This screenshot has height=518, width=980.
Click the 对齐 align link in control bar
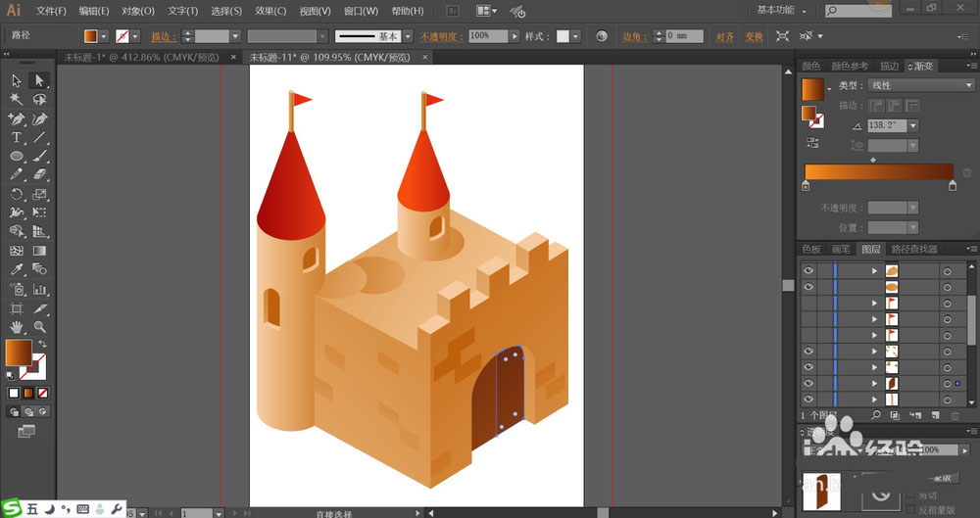click(x=724, y=36)
